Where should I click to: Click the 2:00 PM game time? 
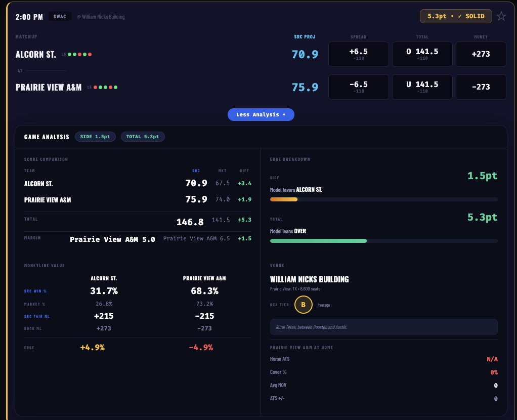tap(29, 17)
